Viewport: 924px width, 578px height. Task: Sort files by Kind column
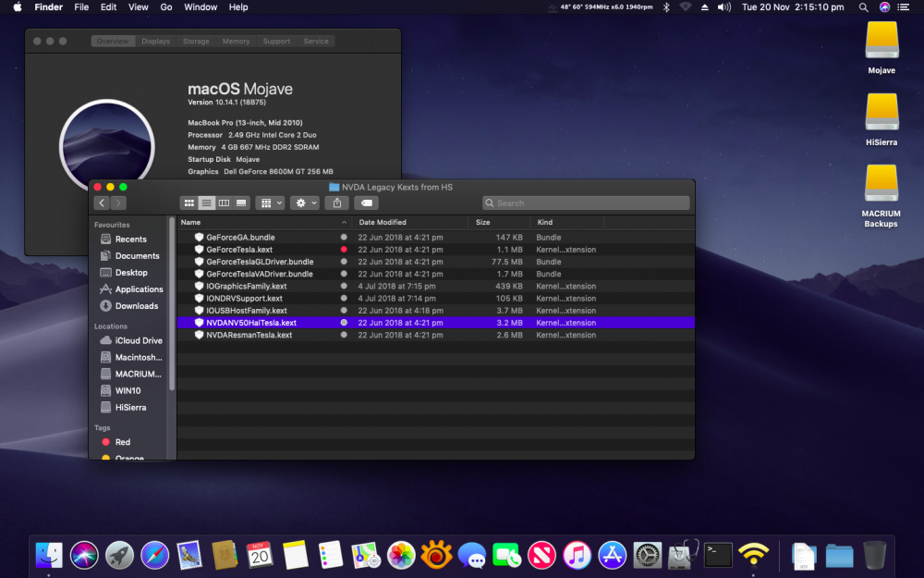pos(567,222)
